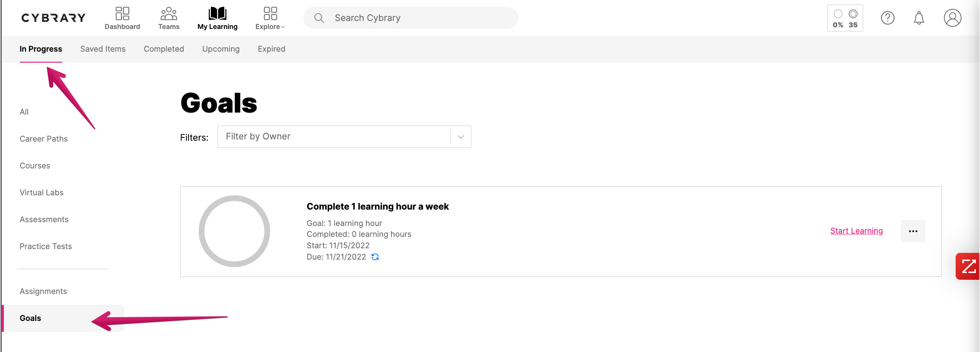Focus the Search Cybrary field
The width and height of the screenshot is (980, 352).
pos(411,18)
